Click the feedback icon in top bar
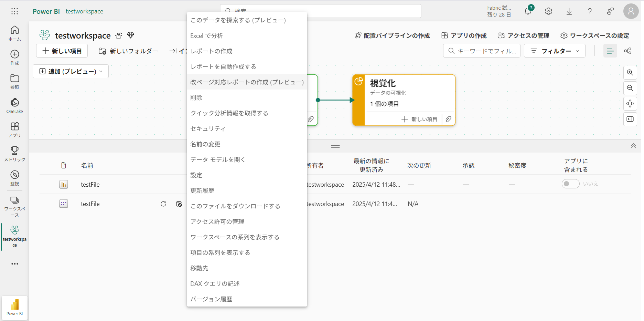Image resolution: width=644 pixels, height=321 pixels. click(x=610, y=11)
